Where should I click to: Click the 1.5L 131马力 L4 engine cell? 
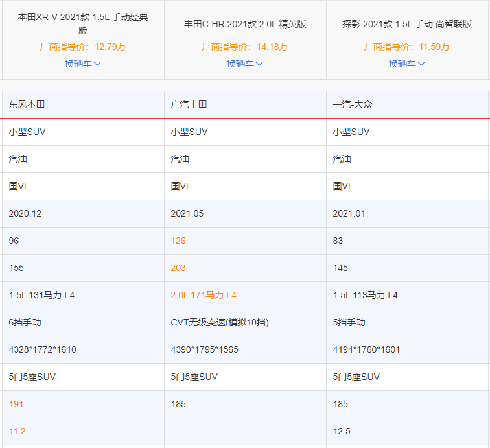click(83, 295)
